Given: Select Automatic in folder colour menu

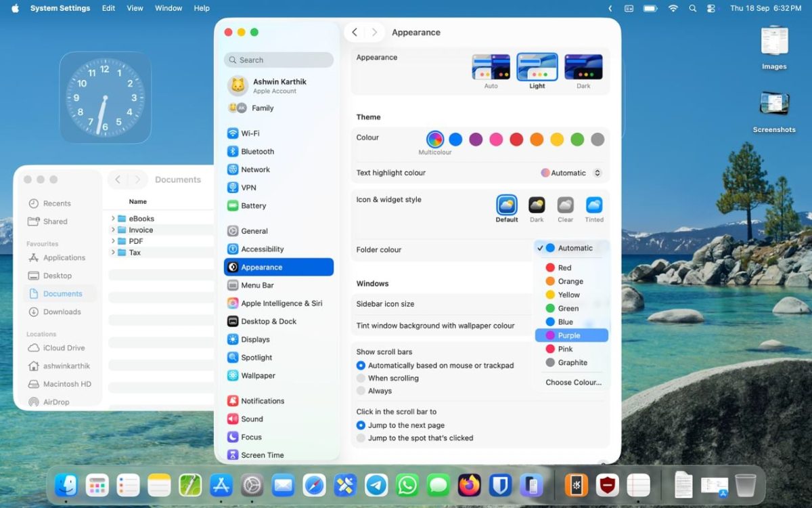Looking at the screenshot, I should (571, 248).
